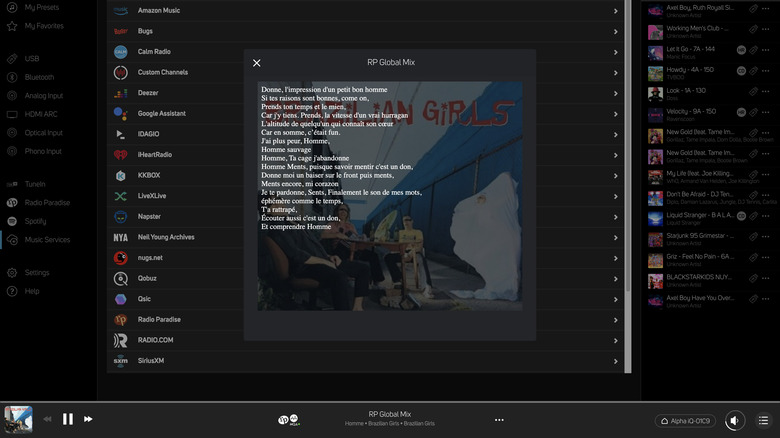The width and height of the screenshot is (780, 438).
Task: Pause the current track
Action: point(68,419)
